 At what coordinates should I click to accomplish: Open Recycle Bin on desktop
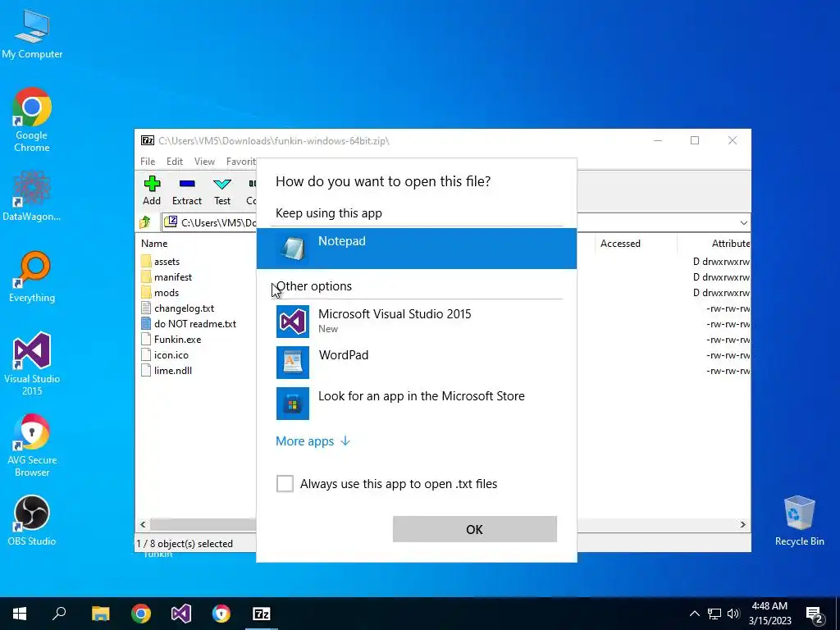coord(799,521)
